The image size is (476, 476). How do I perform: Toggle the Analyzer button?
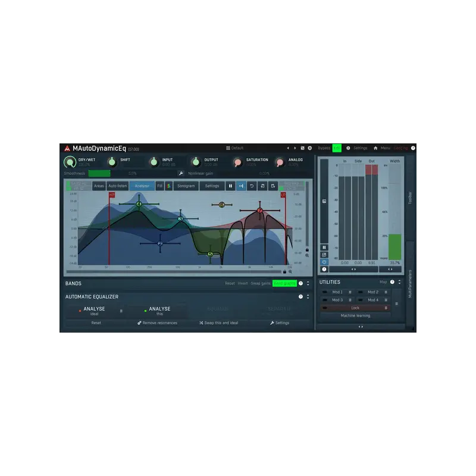click(x=142, y=186)
